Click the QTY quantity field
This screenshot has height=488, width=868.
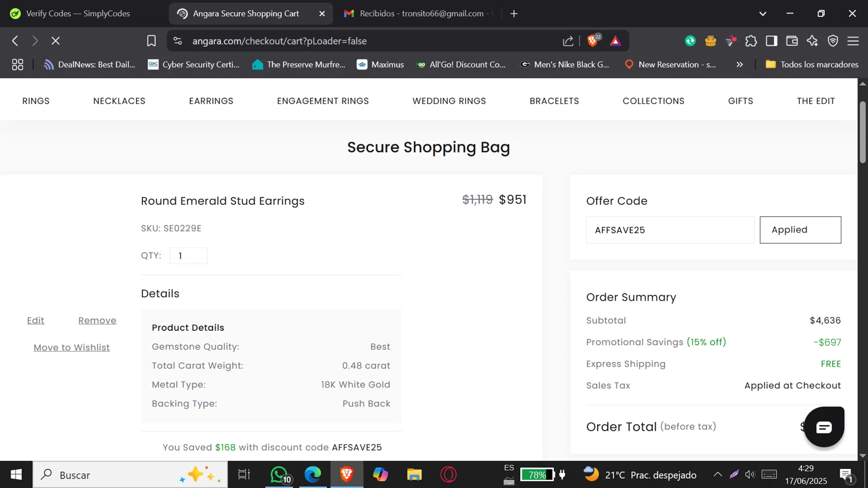coord(189,256)
